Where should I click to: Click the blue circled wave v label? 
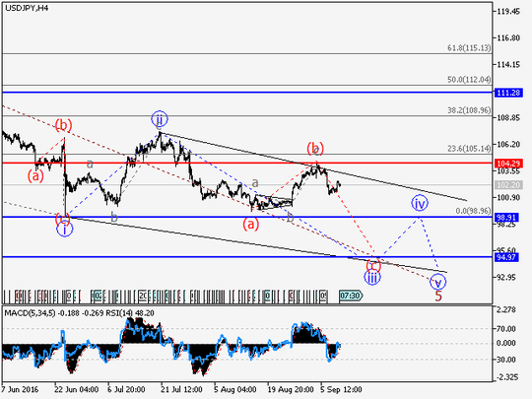(437, 282)
